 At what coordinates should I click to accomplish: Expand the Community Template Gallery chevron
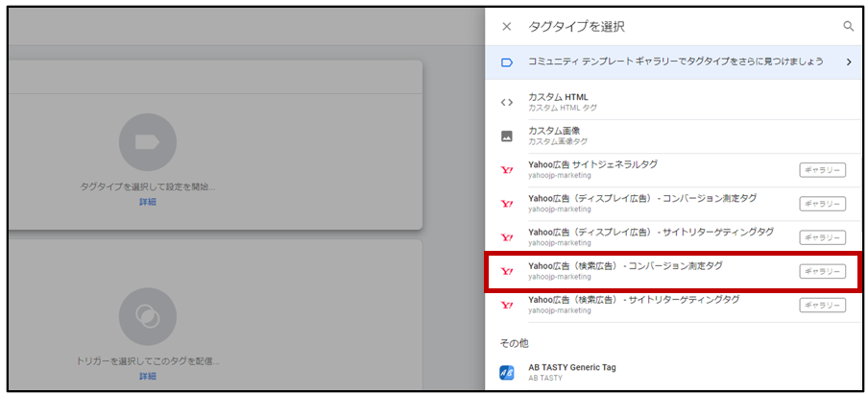point(849,62)
